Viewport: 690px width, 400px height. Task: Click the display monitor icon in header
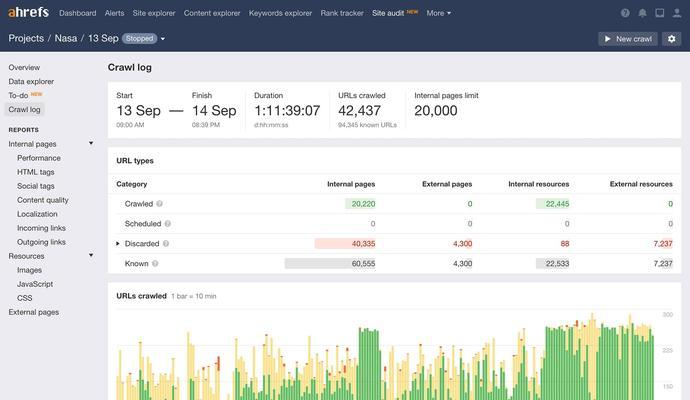(659, 13)
